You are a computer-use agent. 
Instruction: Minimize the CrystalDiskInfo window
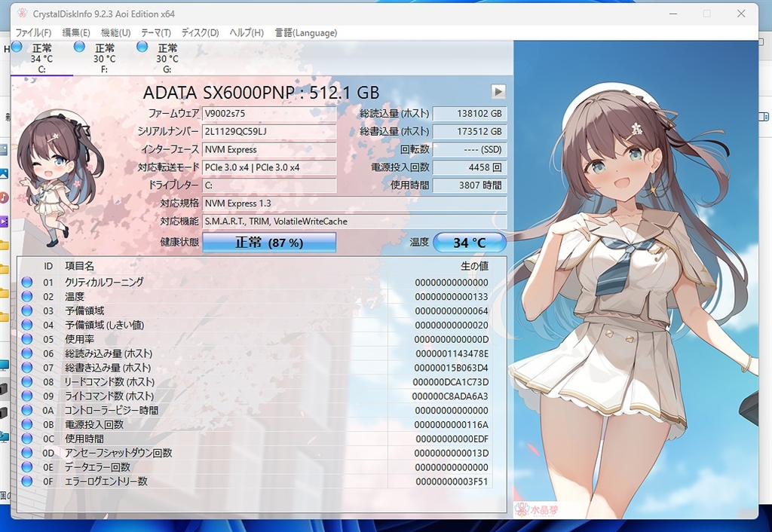[x=673, y=14]
